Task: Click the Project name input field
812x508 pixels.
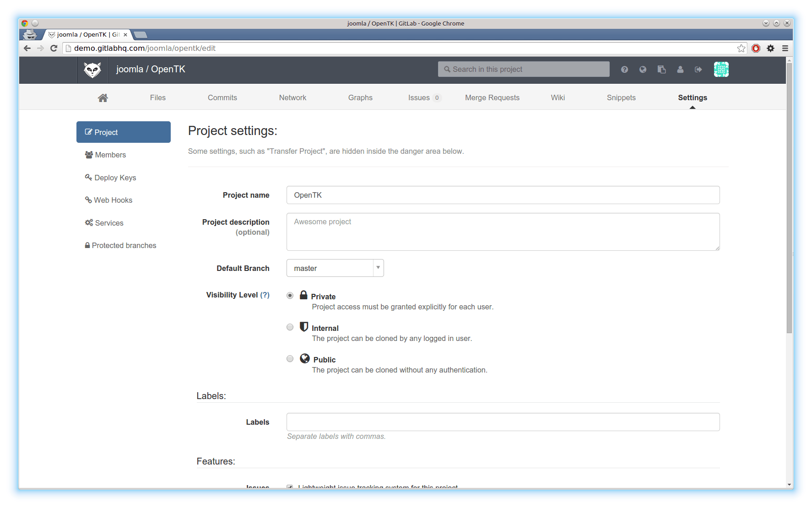Action: tap(503, 195)
